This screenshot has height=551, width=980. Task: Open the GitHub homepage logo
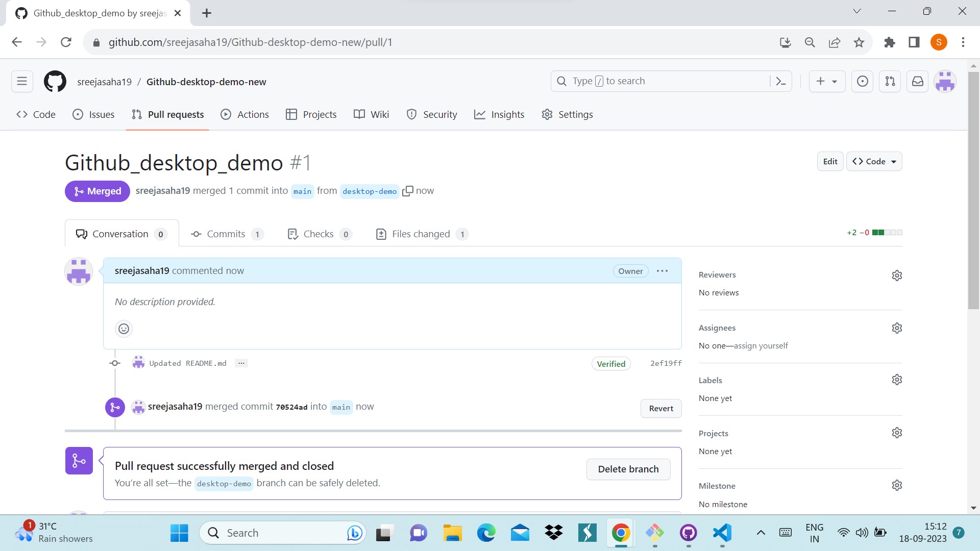pyautogui.click(x=55, y=82)
